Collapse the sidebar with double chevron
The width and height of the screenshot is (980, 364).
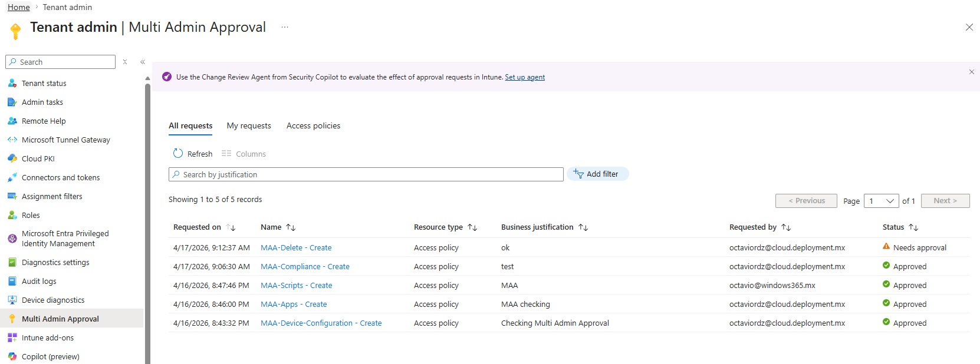(143, 62)
